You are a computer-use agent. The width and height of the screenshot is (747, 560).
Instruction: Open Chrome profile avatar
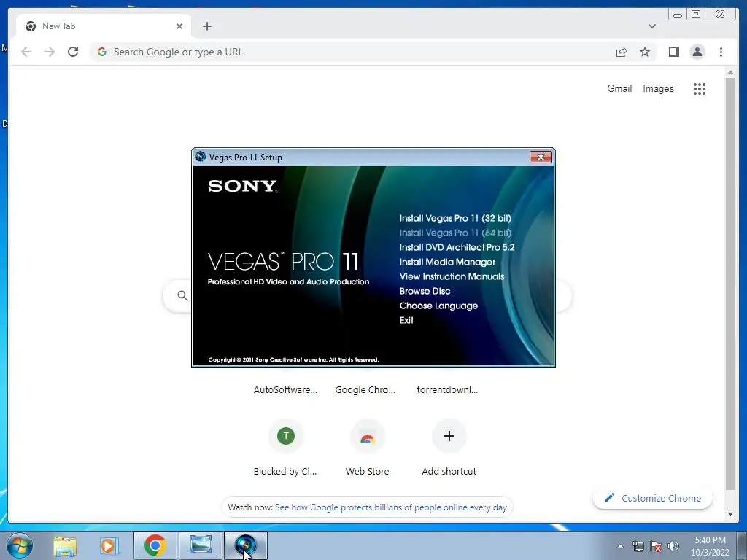[697, 52]
